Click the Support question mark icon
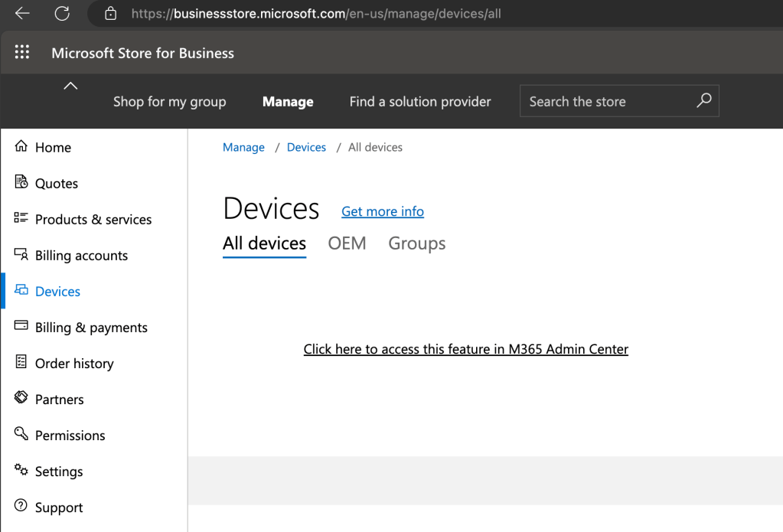The image size is (783, 532). (x=21, y=507)
